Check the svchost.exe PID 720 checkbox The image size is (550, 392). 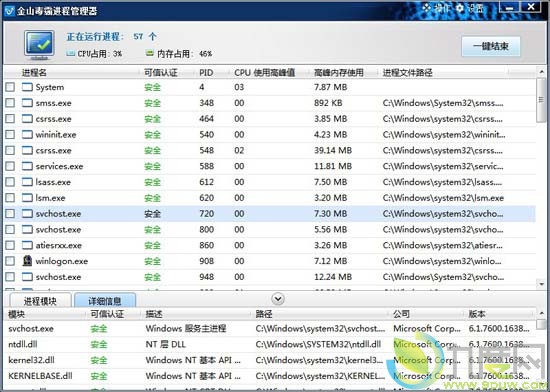[x=10, y=214]
